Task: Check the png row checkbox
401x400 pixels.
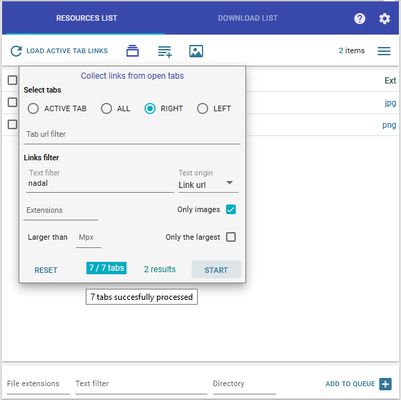Action: 12,124
